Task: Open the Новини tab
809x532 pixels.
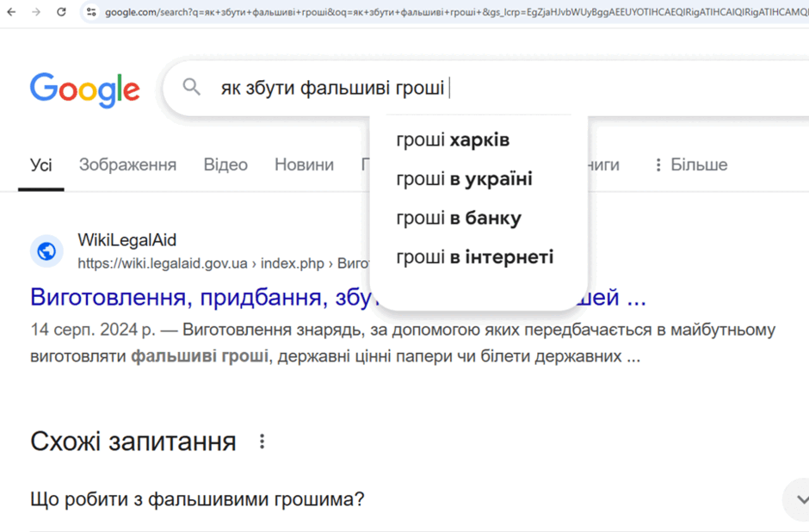Action: 304,164
